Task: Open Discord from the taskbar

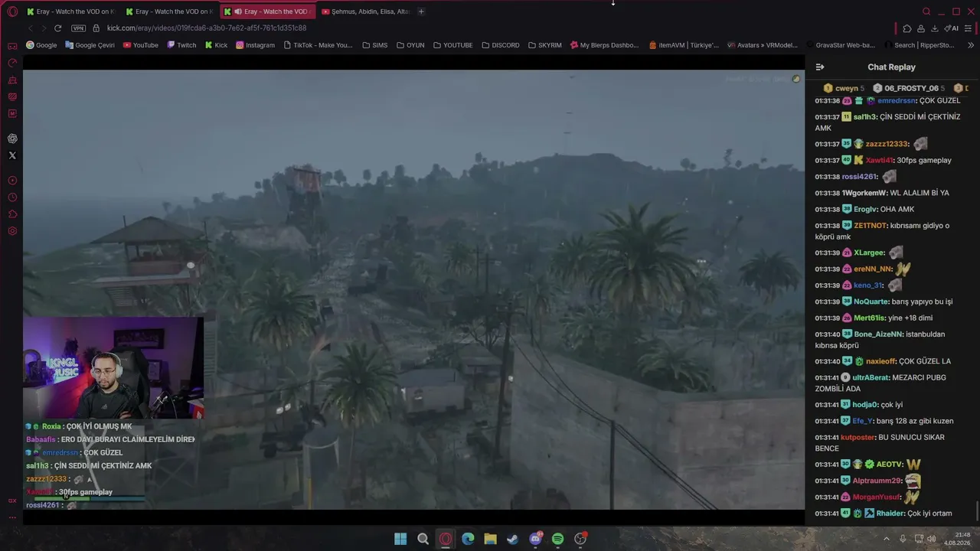Action: (535, 539)
